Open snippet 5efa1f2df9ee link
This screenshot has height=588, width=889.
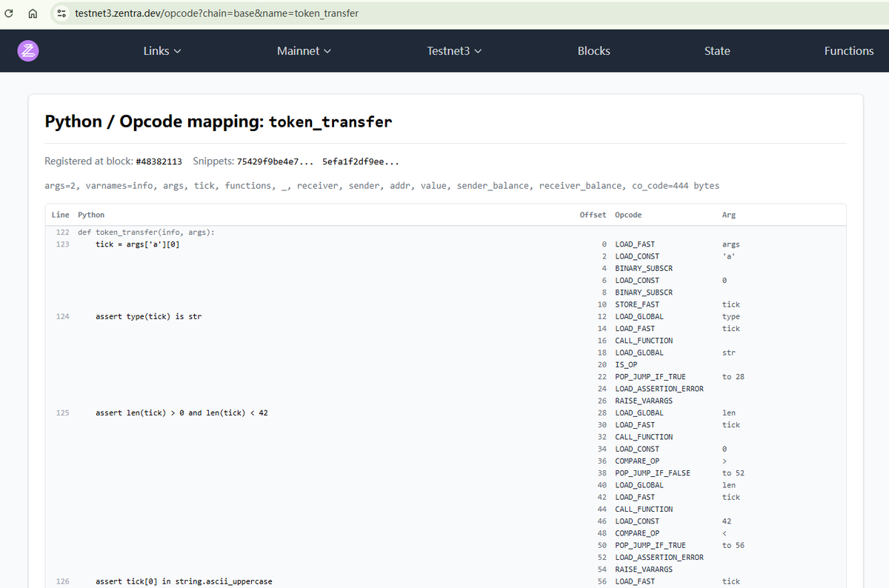tap(361, 161)
